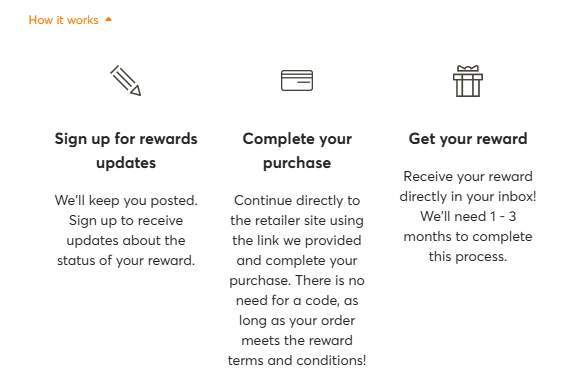This screenshot has width=569, height=381.
Task: Collapse the How it works section
Action: coord(70,20)
